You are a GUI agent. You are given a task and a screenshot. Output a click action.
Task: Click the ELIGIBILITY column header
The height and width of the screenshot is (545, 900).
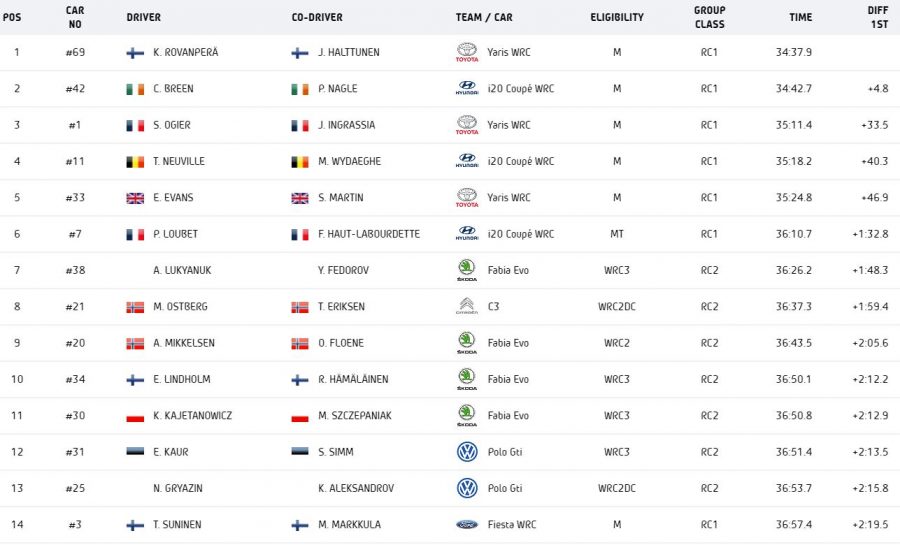tap(617, 17)
